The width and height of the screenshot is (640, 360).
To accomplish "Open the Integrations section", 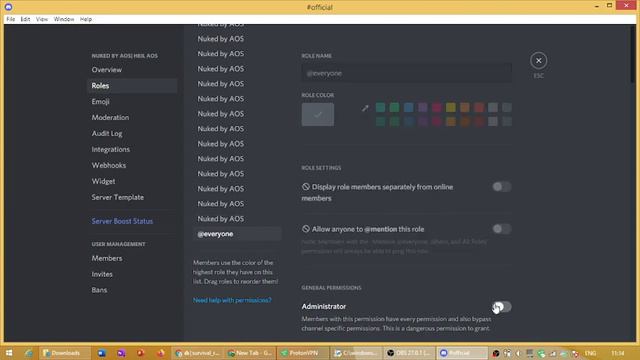I will point(133,149).
